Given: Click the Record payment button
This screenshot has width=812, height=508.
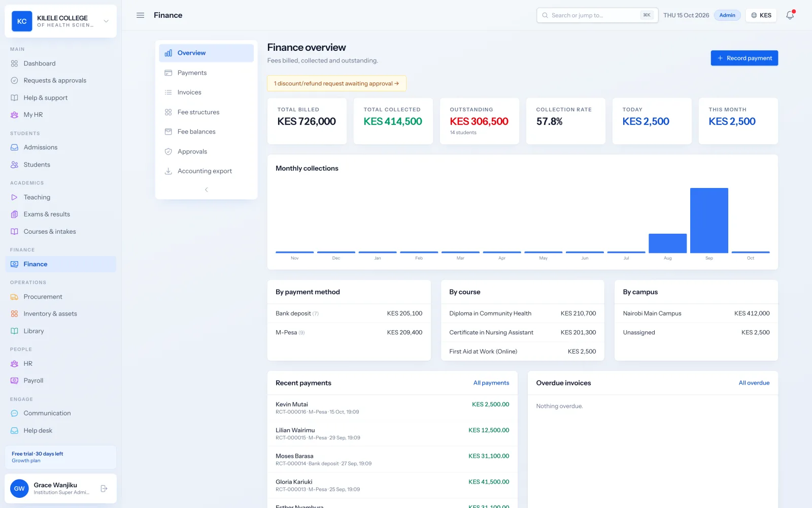Looking at the screenshot, I should pyautogui.click(x=744, y=58).
